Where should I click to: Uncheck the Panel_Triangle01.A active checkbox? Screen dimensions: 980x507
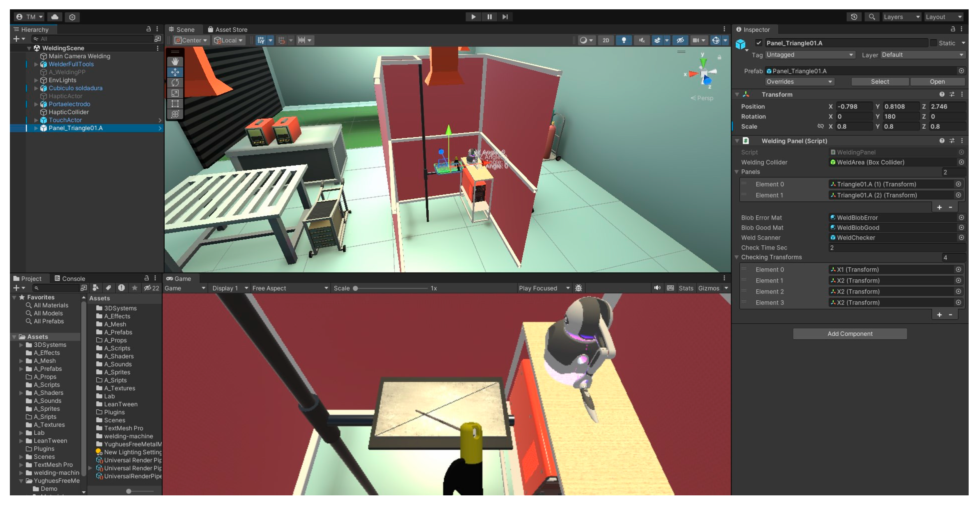pos(759,43)
